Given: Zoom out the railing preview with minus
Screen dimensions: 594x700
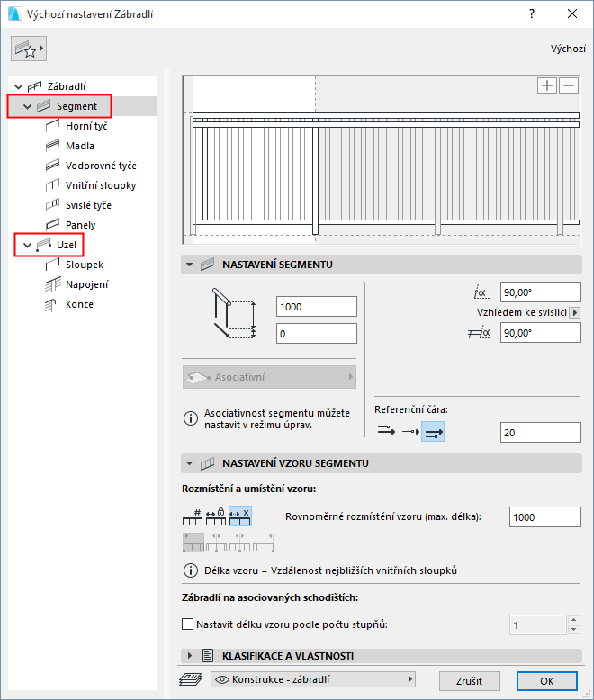Looking at the screenshot, I should (x=569, y=85).
